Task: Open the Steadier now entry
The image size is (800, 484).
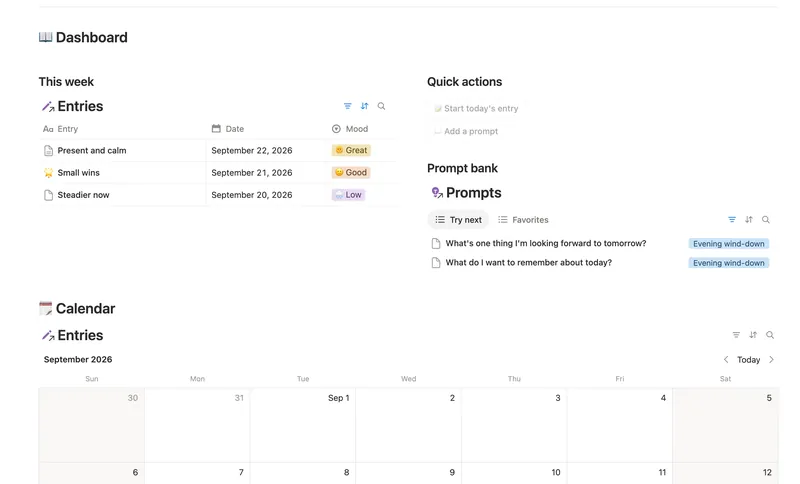Action: point(83,195)
